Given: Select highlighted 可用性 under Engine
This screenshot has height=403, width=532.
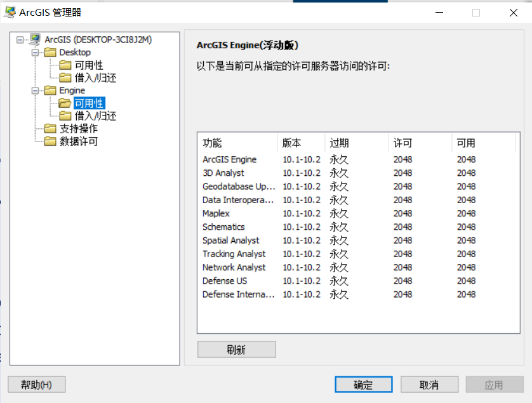Looking at the screenshot, I should (x=90, y=103).
